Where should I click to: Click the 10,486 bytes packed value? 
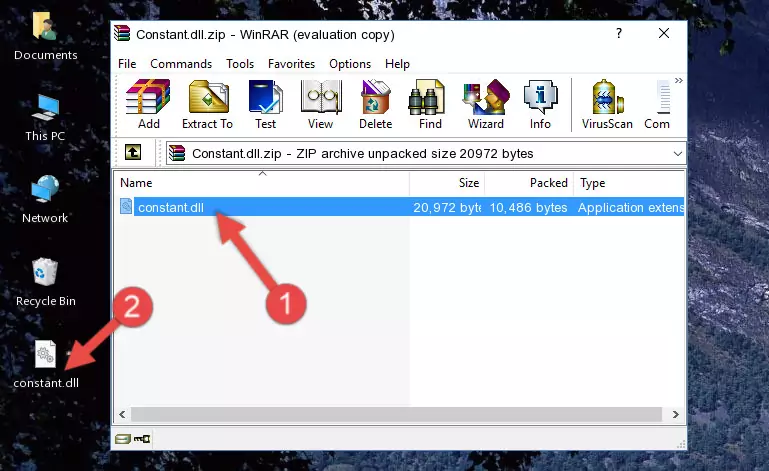528,208
